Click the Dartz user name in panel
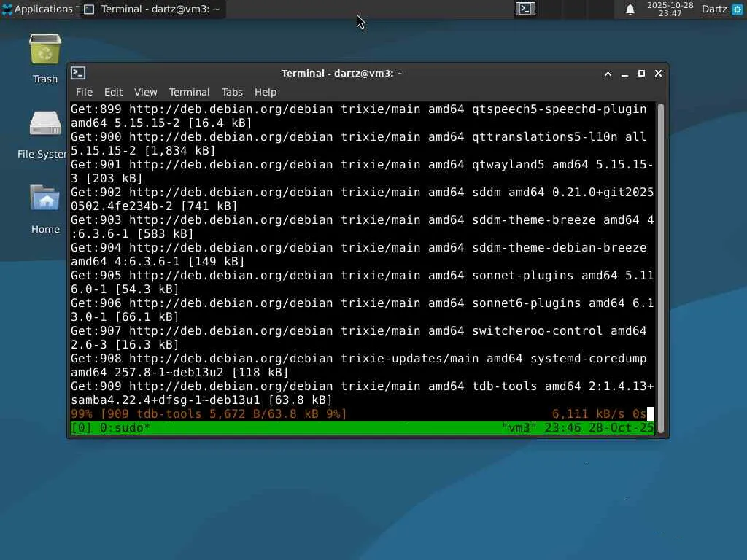The height and width of the screenshot is (560, 747). [x=714, y=9]
